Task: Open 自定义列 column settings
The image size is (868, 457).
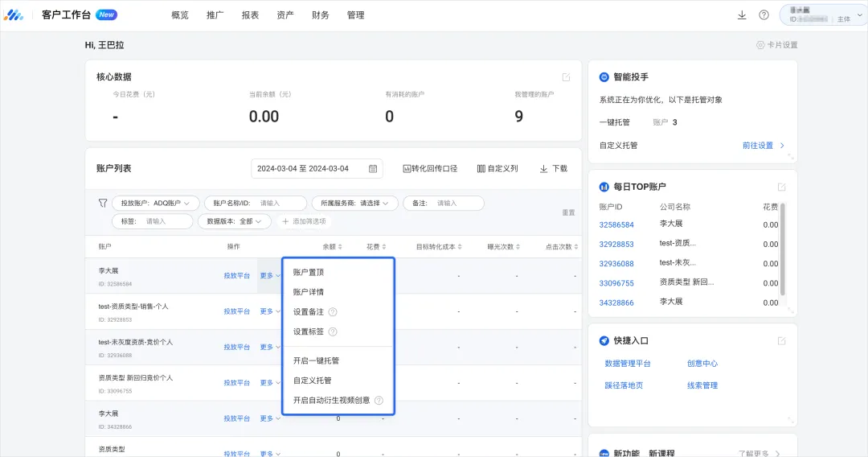Action: pos(497,168)
